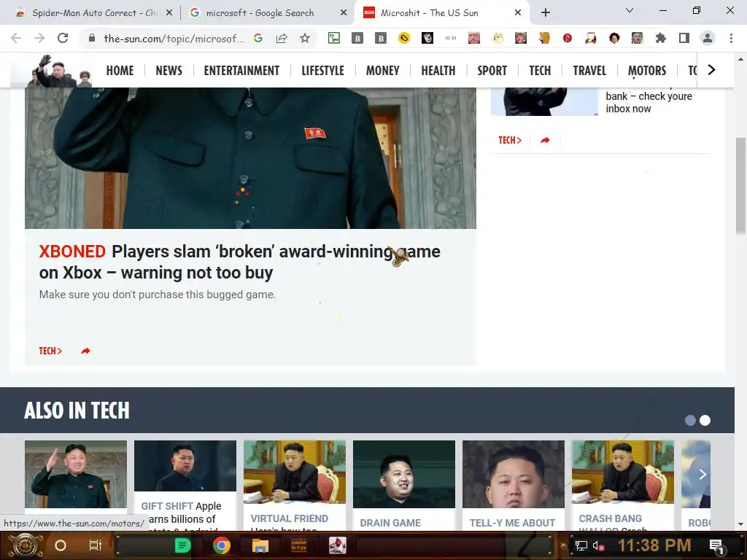
Task: Open the 'typo' extension icon
Action: pos(334,38)
